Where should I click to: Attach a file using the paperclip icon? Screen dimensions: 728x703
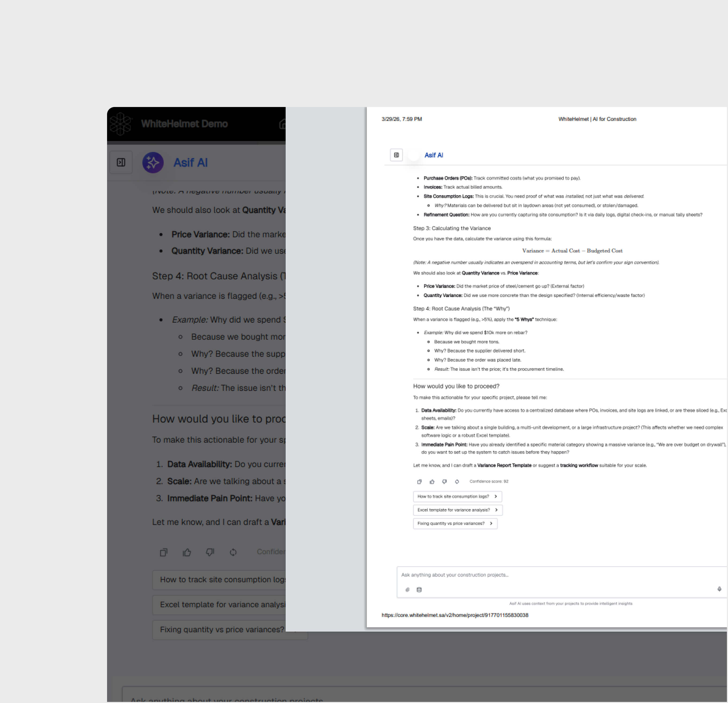coord(407,590)
